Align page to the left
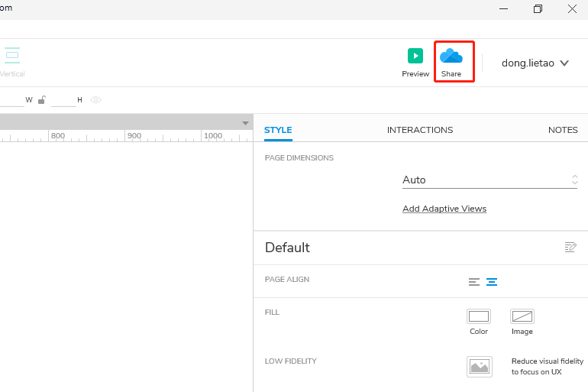 (x=474, y=281)
